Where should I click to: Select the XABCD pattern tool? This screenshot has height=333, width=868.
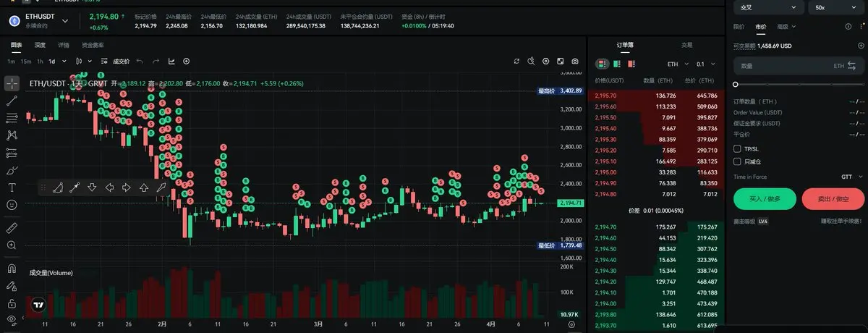click(11, 135)
